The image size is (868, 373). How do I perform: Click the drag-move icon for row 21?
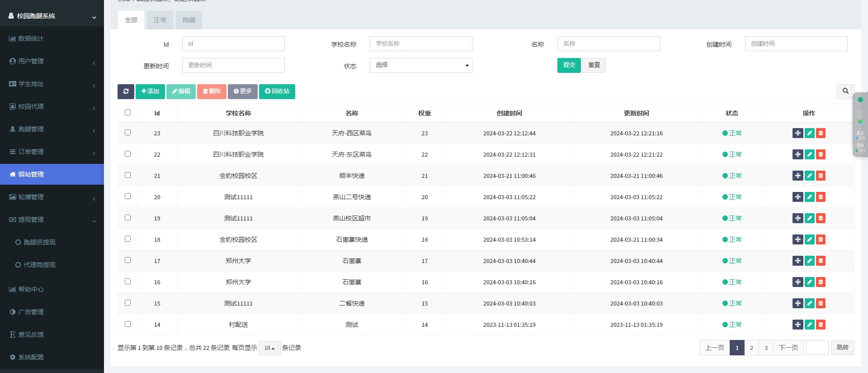[797, 176]
